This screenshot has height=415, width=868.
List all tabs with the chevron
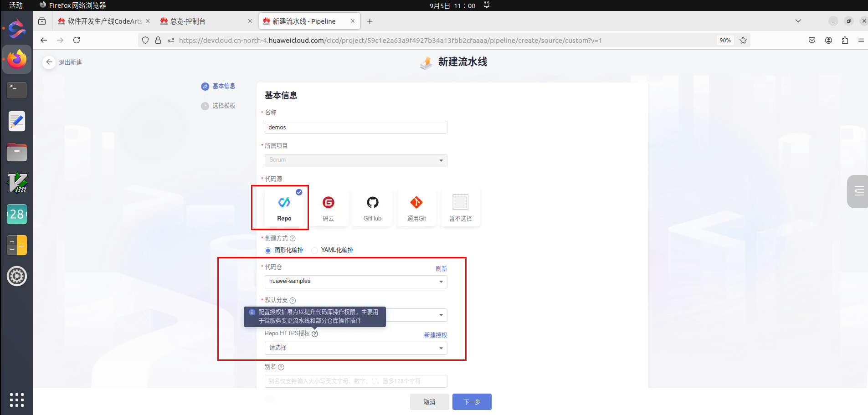[798, 21]
